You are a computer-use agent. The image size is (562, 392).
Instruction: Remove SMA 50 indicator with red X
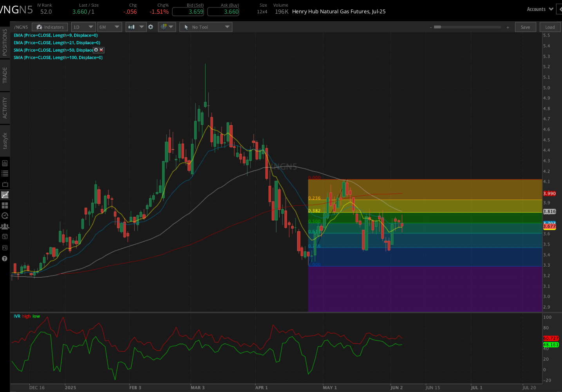click(101, 50)
